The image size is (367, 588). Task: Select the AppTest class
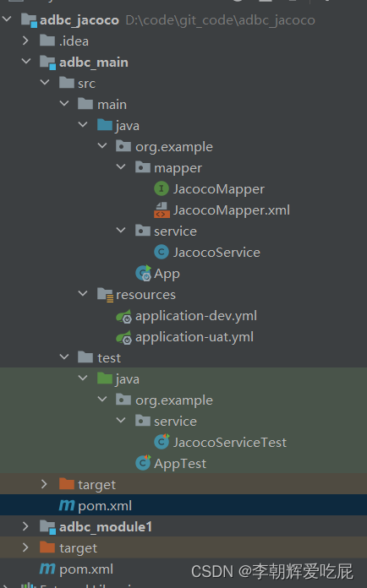180,464
